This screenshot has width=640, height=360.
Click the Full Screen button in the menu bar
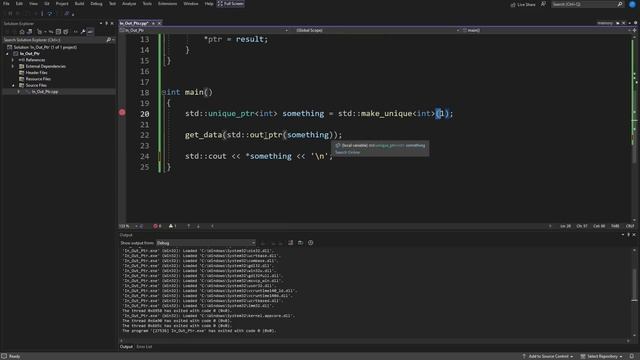(231, 4)
